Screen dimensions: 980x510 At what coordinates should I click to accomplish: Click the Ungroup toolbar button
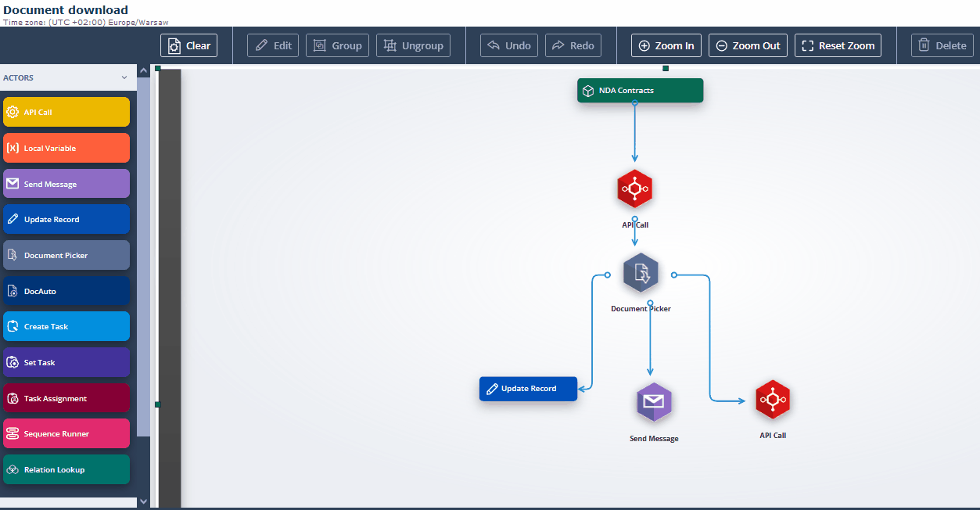pos(414,45)
